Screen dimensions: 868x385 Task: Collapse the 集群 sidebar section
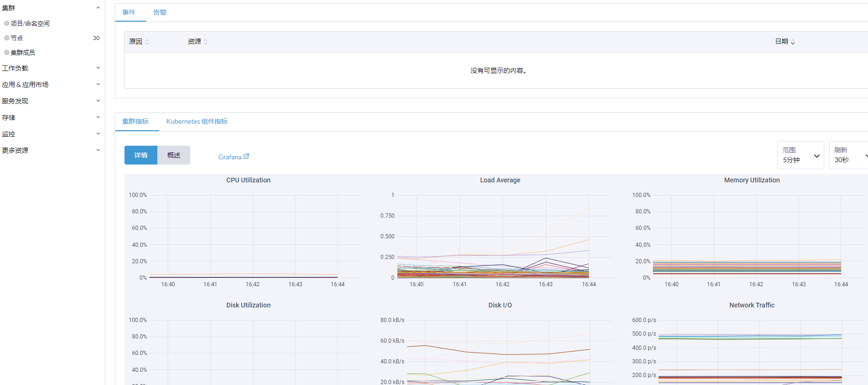(98, 8)
